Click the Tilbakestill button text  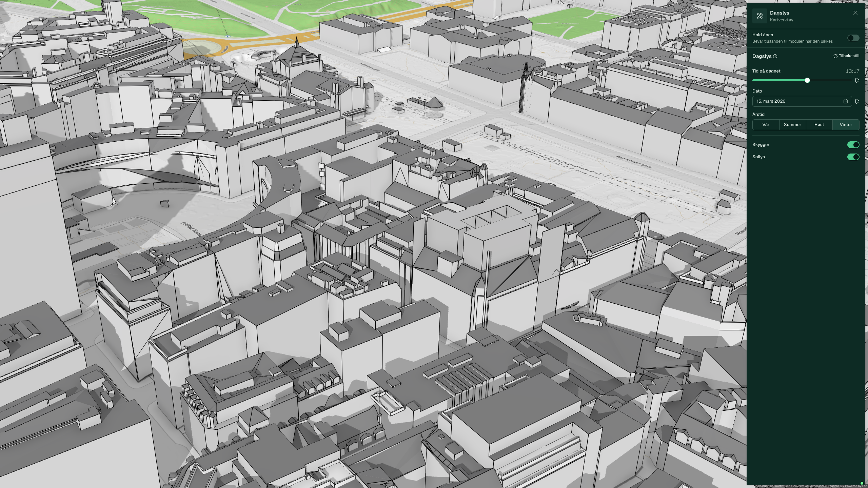849,56
